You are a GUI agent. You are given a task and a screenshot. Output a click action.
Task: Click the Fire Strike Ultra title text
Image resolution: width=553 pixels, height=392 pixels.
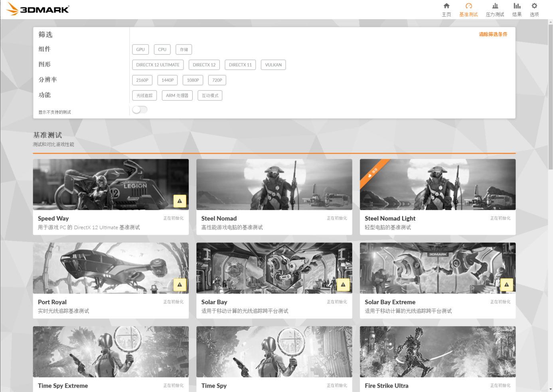pos(387,386)
